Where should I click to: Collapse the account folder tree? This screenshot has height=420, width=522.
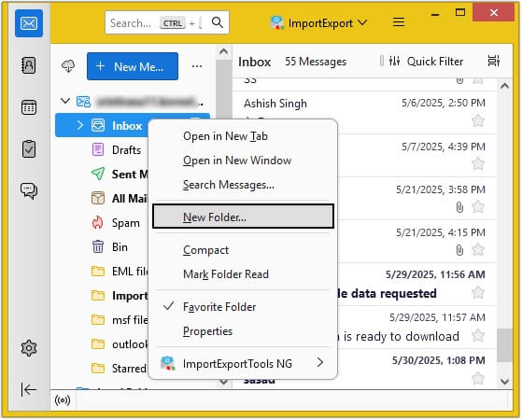pos(65,101)
